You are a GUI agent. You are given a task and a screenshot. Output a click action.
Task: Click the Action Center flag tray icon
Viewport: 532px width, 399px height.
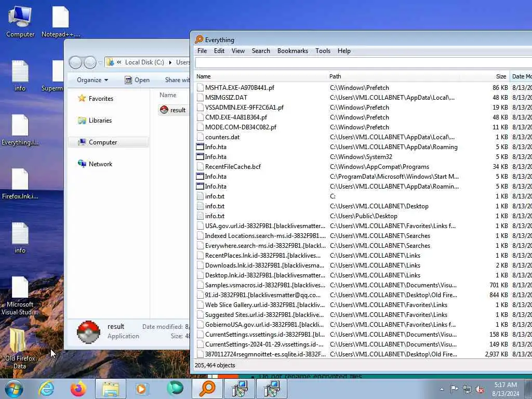point(454,389)
